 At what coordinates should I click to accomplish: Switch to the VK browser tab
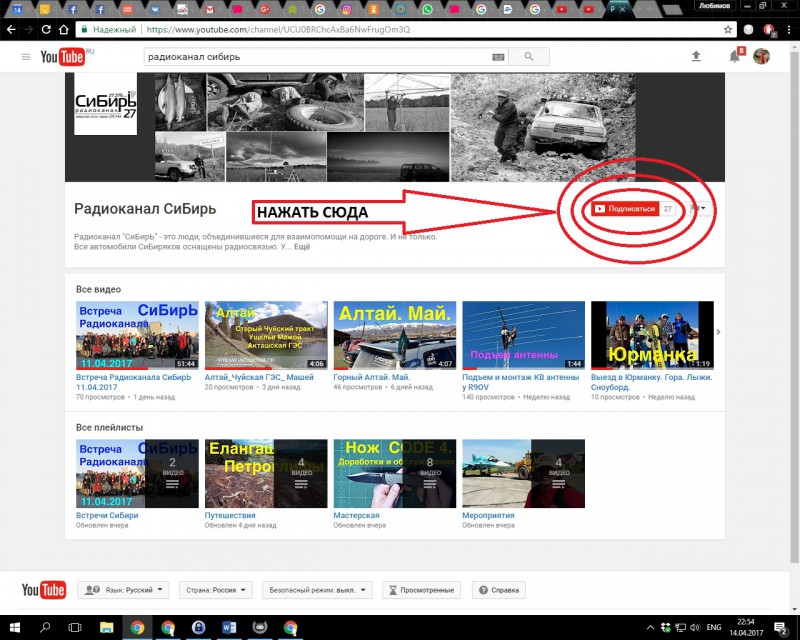click(154, 9)
